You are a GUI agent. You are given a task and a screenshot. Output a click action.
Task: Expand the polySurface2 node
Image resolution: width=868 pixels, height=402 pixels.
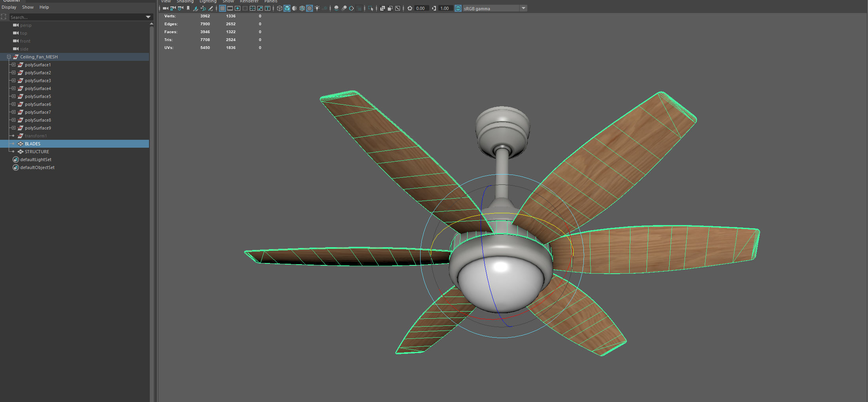(x=13, y=73)
